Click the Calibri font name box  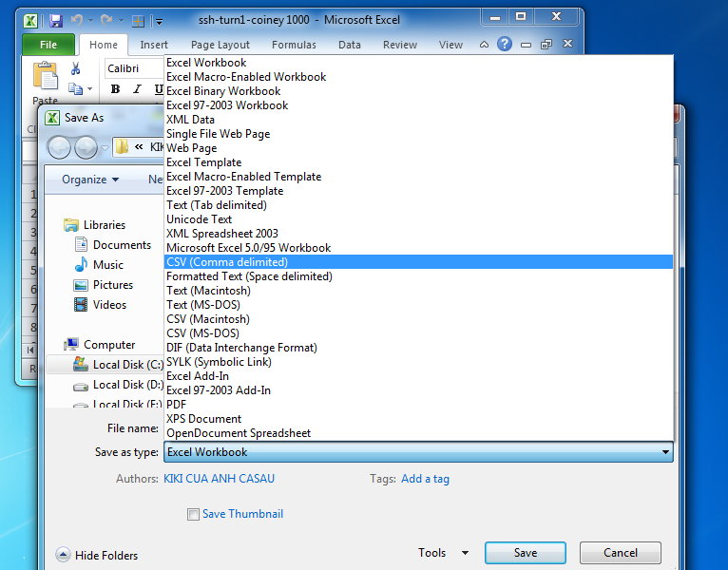tap(135, 68)
